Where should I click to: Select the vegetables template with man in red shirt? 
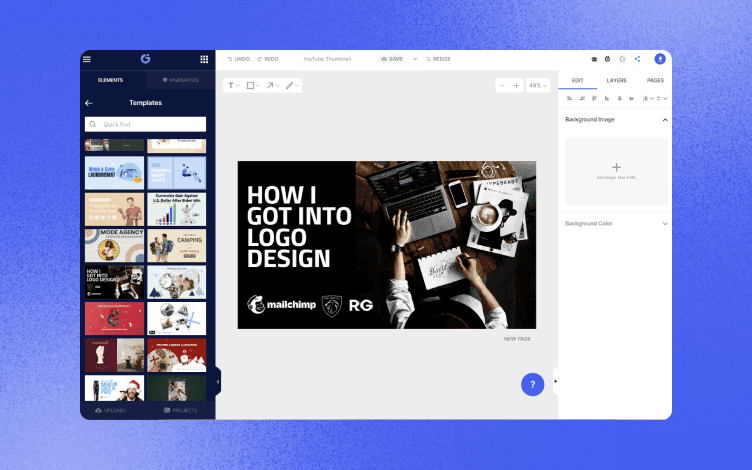click(114, 209)
